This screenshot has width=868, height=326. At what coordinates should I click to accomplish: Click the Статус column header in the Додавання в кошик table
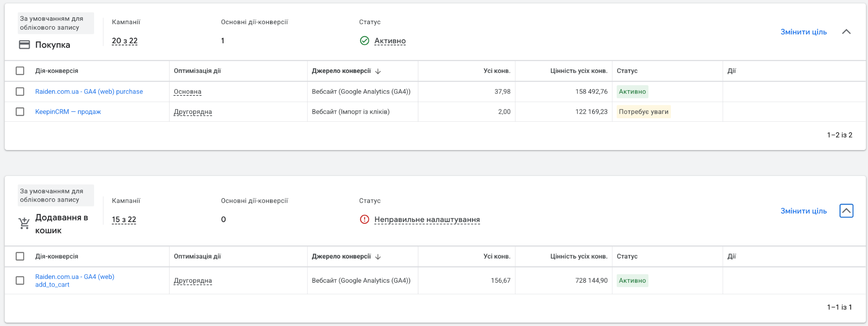(627, 256)
